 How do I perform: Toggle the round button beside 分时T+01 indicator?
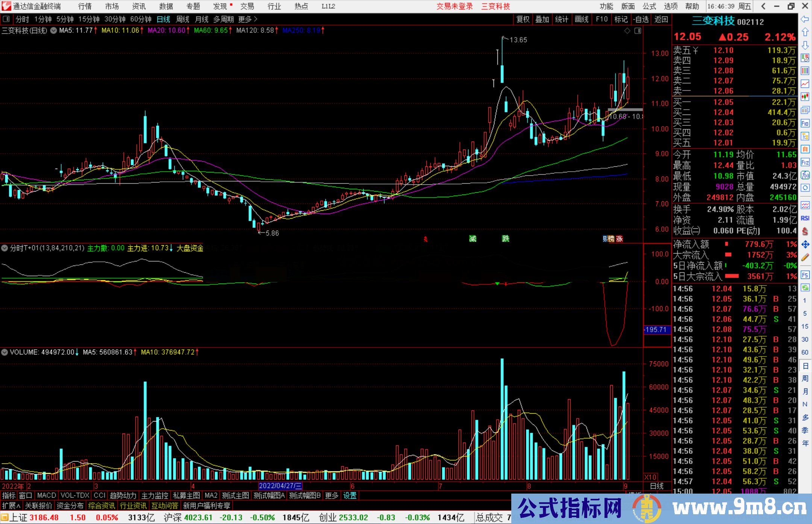5,248
